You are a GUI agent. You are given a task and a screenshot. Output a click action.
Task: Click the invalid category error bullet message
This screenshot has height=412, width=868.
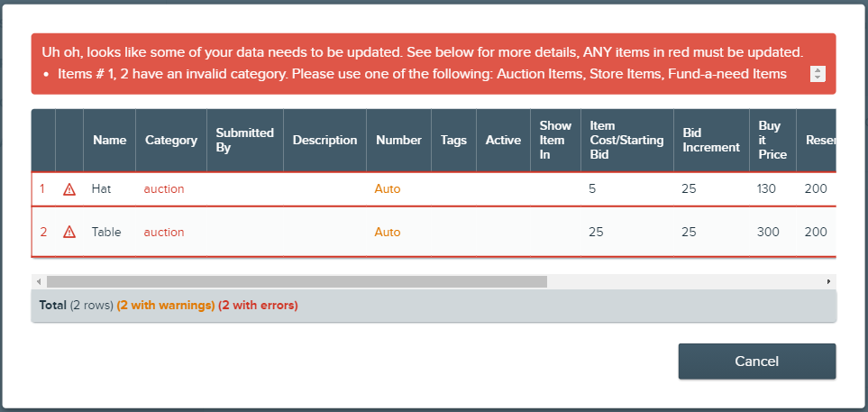(422, 74)
